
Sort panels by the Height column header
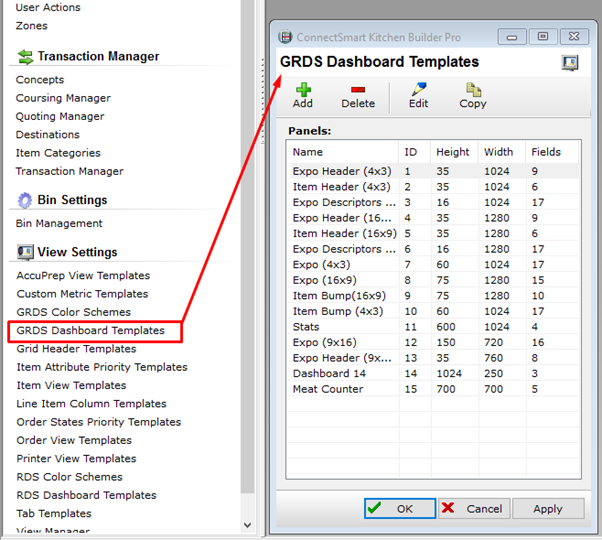(452, 152)
